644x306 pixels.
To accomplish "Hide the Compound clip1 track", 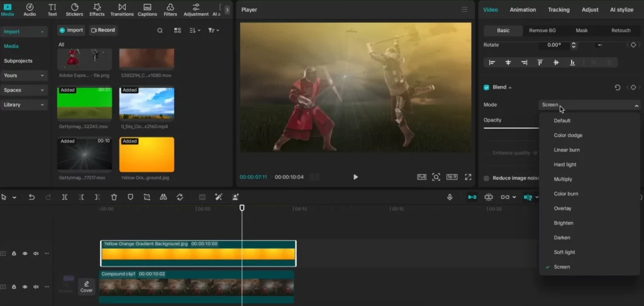I will [x=25, y=287].
